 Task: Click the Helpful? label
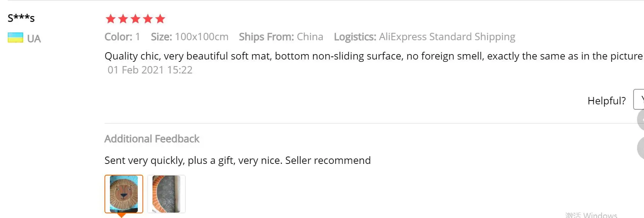pyautogui.click(x=606, y=101)
